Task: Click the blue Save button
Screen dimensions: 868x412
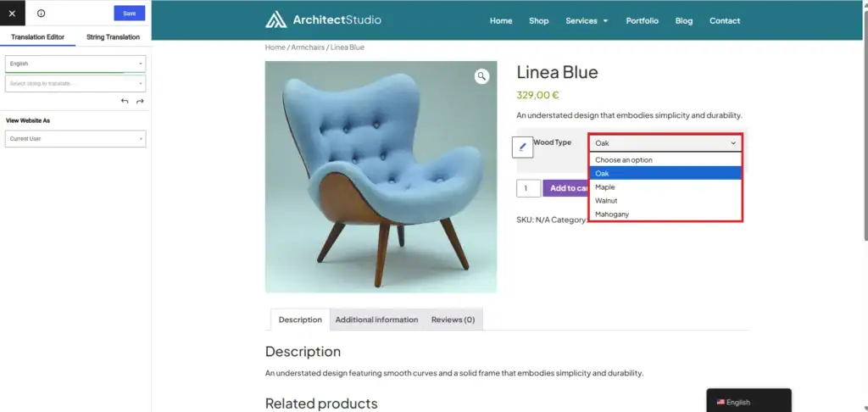Action: tap(130, 14)
